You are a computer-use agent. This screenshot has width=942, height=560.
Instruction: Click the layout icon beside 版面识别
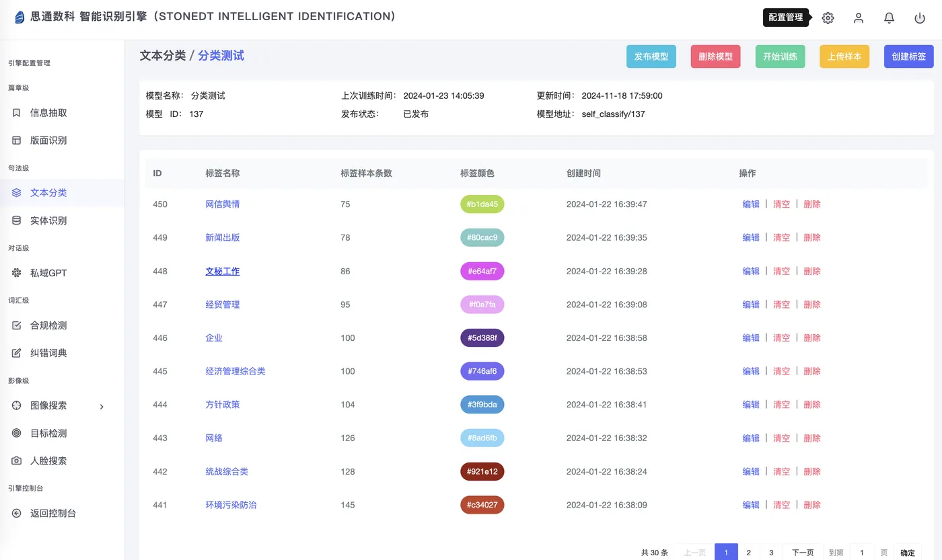point(17,141)
